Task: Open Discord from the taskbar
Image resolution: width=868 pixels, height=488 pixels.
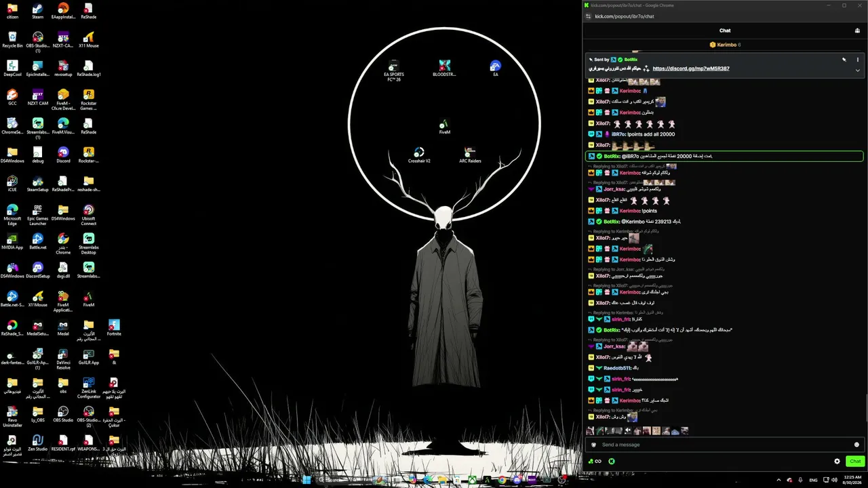Action: coord(517,480)
